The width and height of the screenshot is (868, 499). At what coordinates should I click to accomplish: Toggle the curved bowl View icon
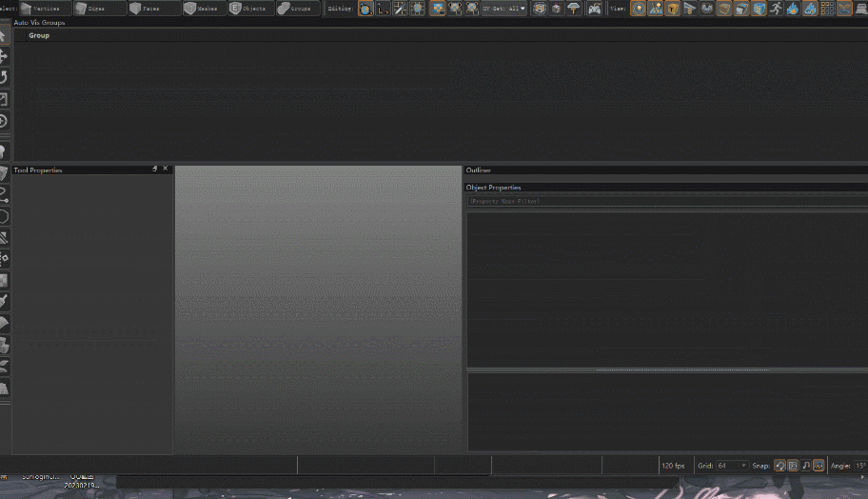(x=707, y=9)
